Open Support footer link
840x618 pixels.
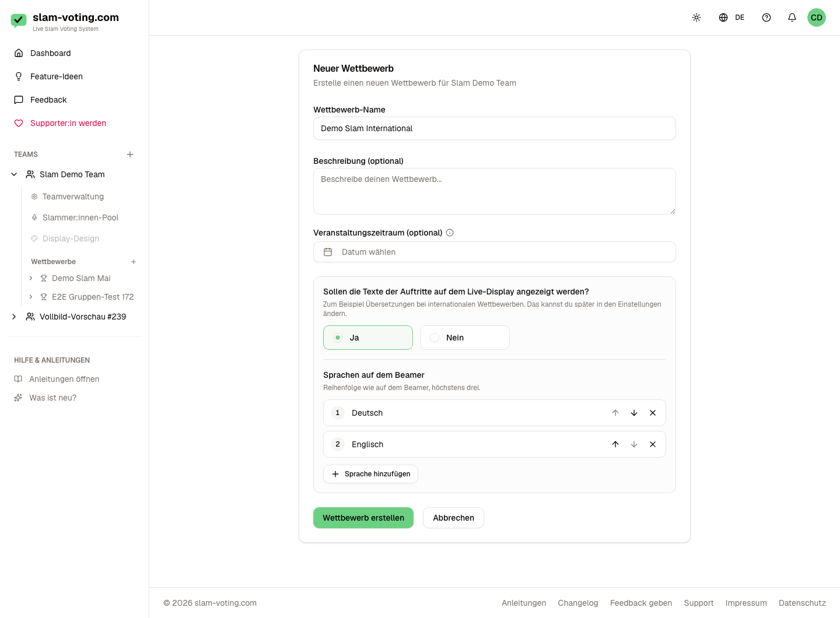[699, 603]
